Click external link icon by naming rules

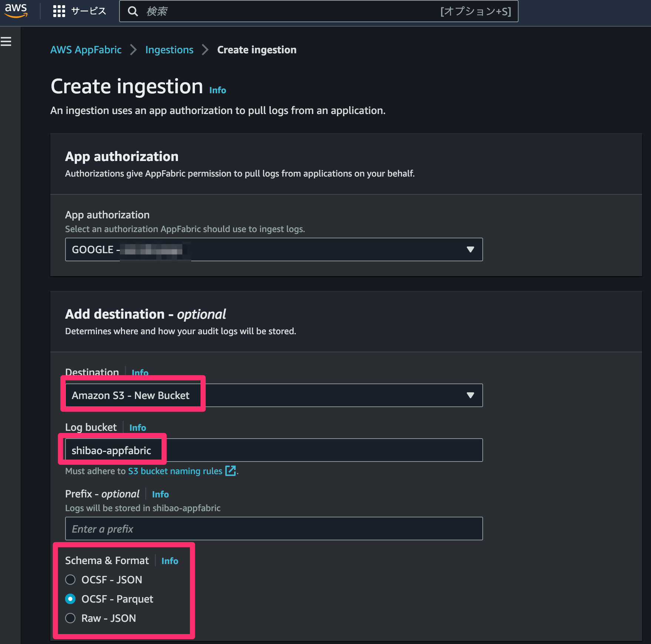[231, 471]
